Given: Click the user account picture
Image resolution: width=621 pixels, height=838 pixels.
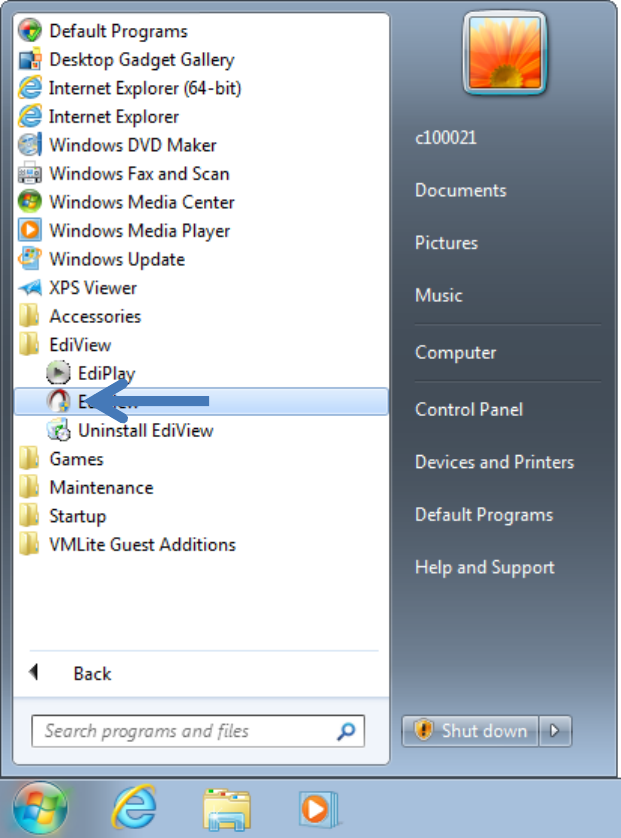Looking at the screenshot, I should point(504,53).
